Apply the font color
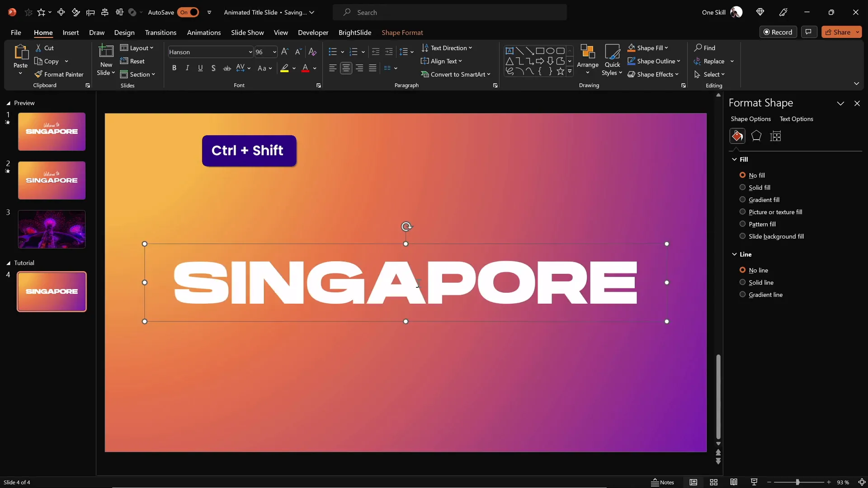The height and width of the screenshot is (488, 868). click(306, 68)
